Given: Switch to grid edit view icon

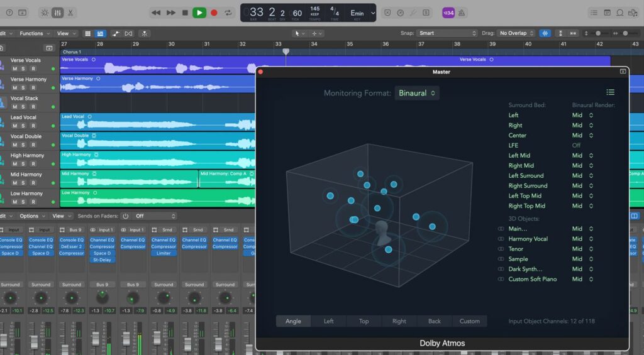Looking at the screenshot, I should tap(87, 33).
